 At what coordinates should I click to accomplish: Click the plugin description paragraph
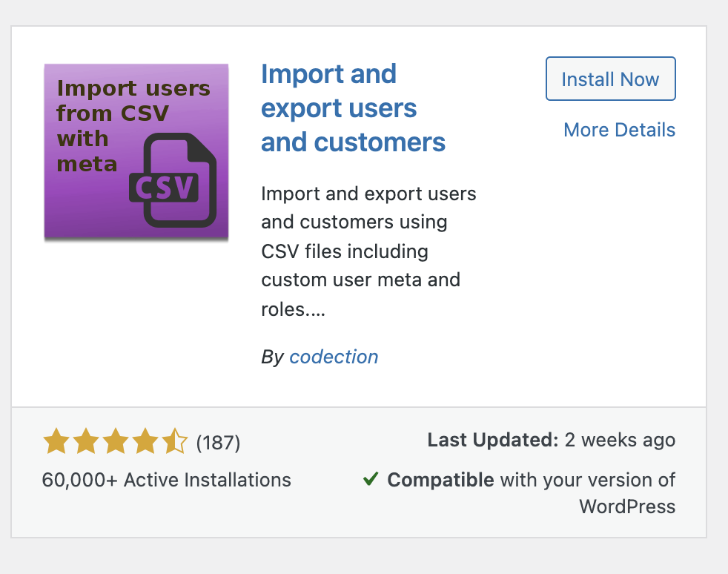pos(368,251)
